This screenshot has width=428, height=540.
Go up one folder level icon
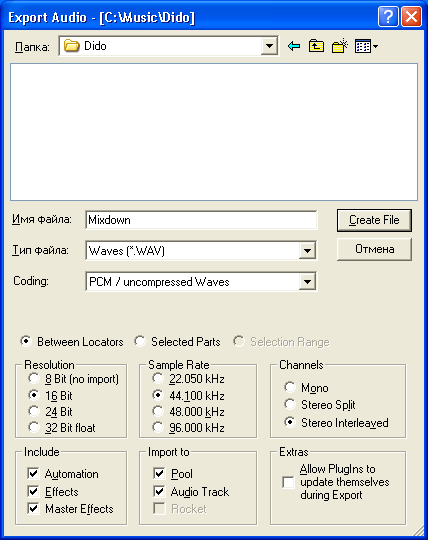pyautogui.click(x=316, y=46)
